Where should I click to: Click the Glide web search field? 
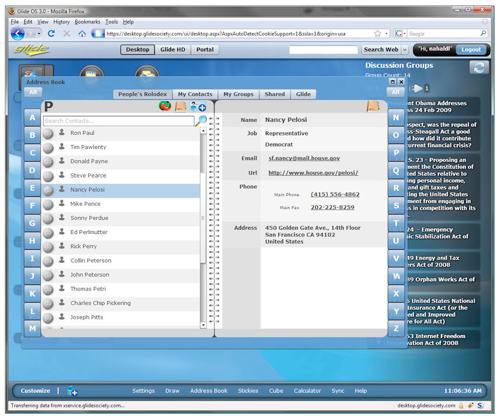pos(323,50)
